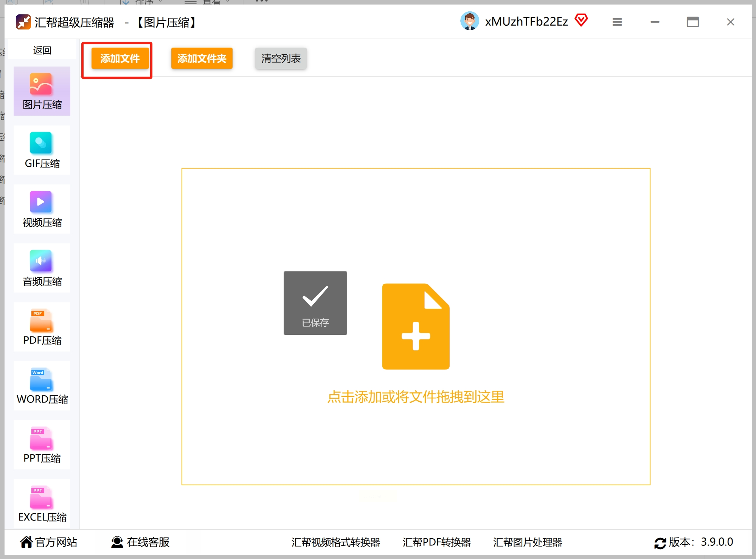
Task: Open the 官方网站 link
Action: click(49, 542)
